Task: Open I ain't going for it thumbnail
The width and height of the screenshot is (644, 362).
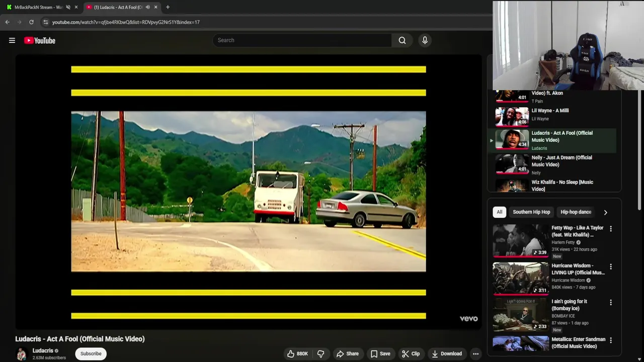Action: (x=520, y=315)
